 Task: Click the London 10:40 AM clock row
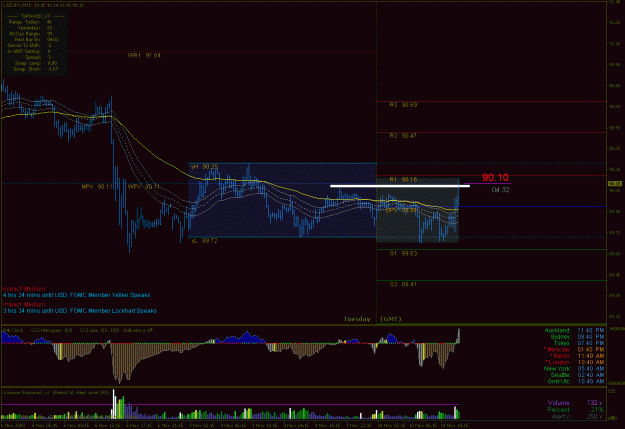[574, 362]
